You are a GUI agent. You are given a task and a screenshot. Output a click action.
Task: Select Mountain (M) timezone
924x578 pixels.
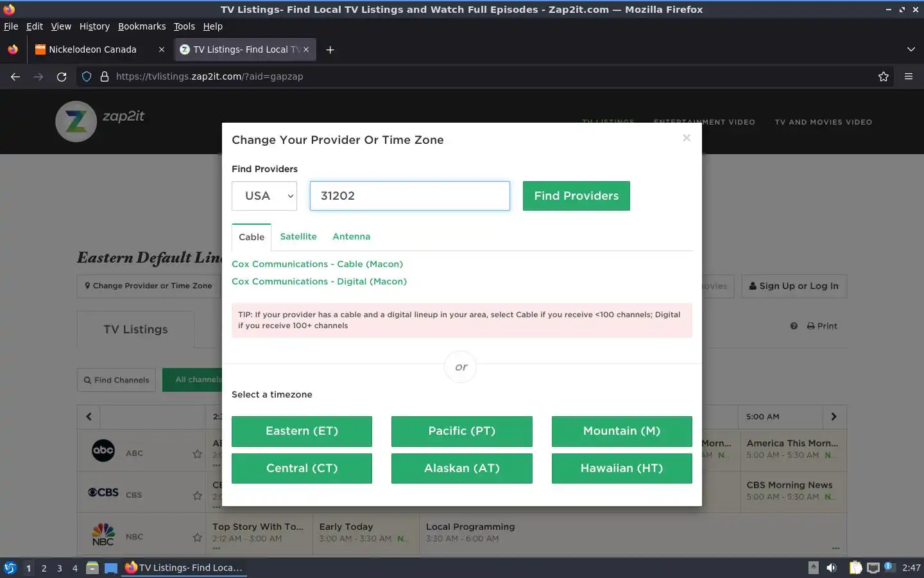pos(622,431)
